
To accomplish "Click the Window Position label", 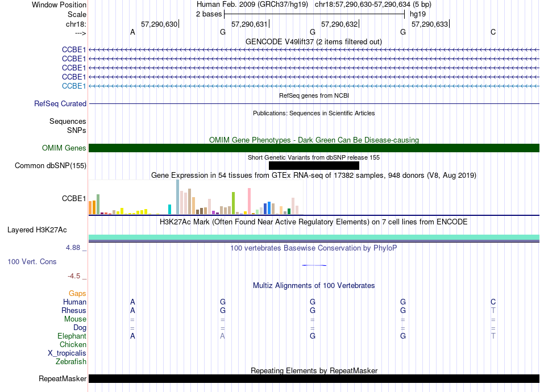I will pyautogui.click(x=59, y=5).
